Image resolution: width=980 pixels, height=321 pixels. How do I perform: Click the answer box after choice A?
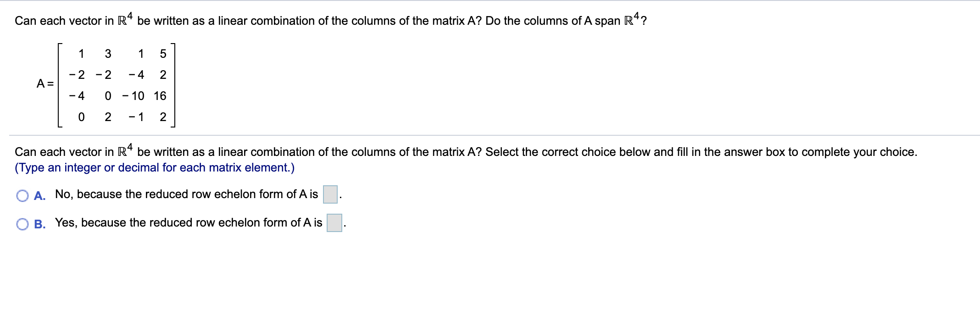click(x=329, y=194)
